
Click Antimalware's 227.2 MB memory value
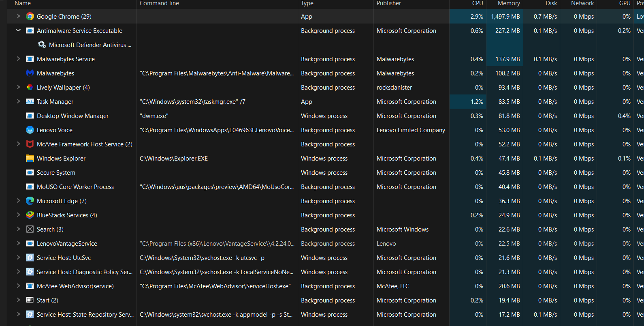(x=508, y=30)
